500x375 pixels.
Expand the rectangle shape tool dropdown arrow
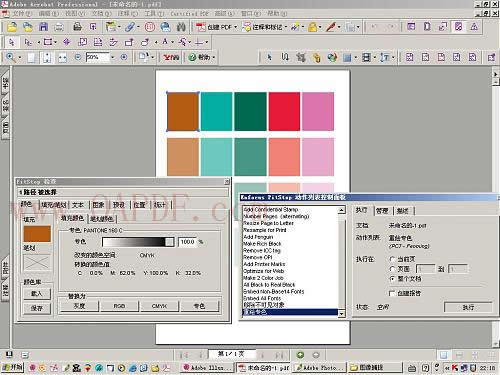(55, 42)
